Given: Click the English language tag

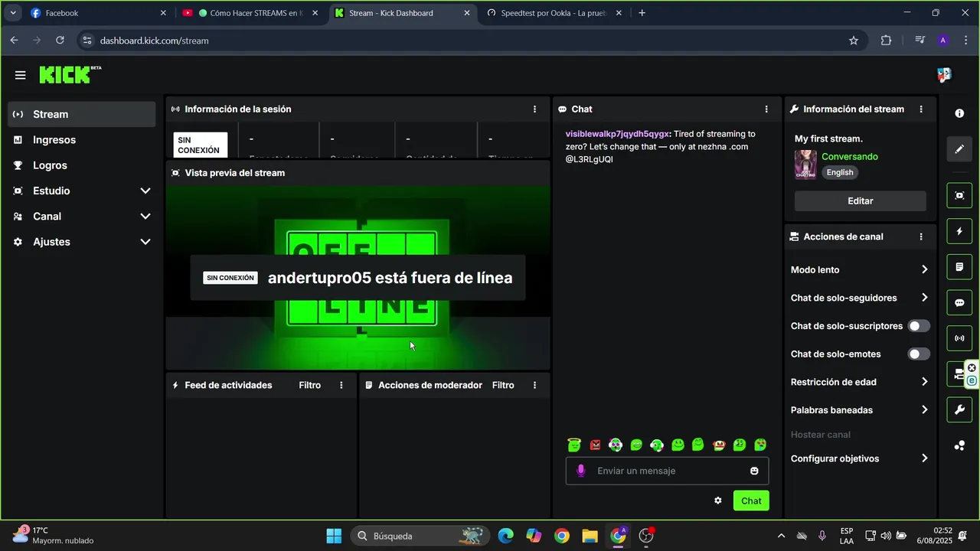Looking at the screenshot, I should click(840, 172).
